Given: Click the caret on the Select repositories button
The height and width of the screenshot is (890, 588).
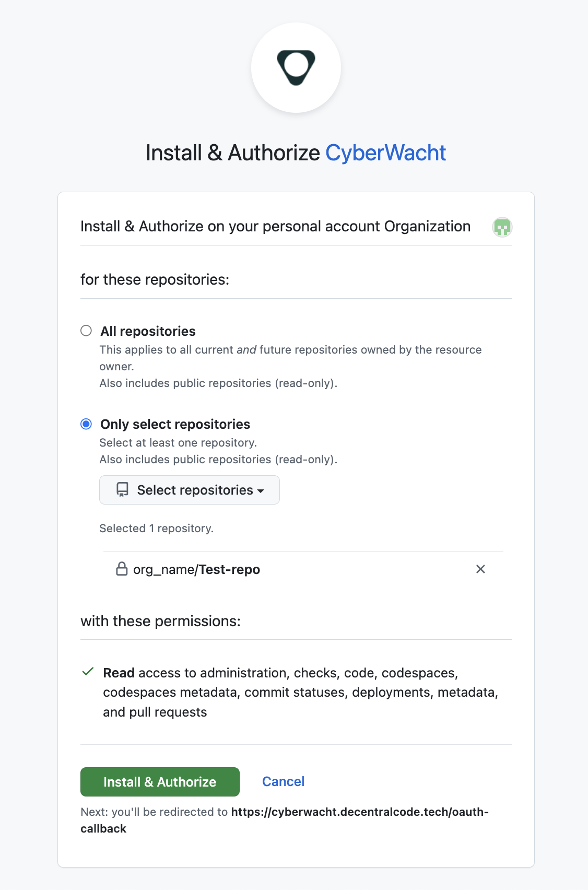Looking at the screenshot, I should coord(261,491).
